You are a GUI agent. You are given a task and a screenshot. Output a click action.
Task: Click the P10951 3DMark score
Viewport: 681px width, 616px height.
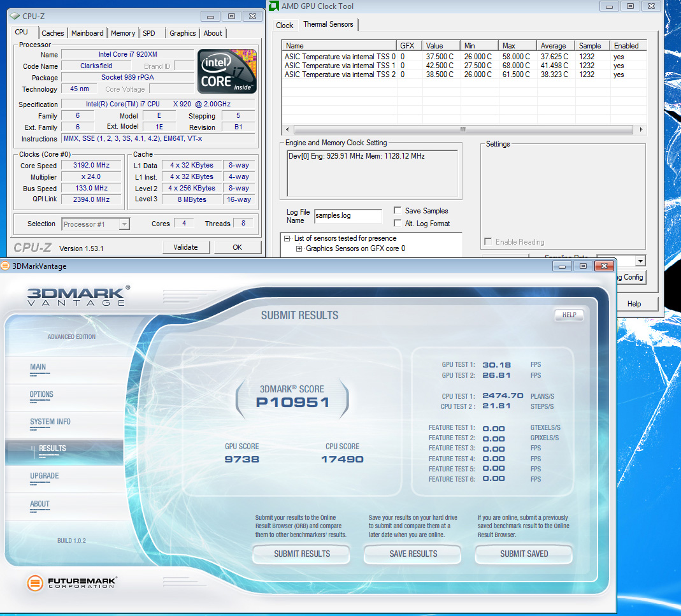click(x=292, y=402)
